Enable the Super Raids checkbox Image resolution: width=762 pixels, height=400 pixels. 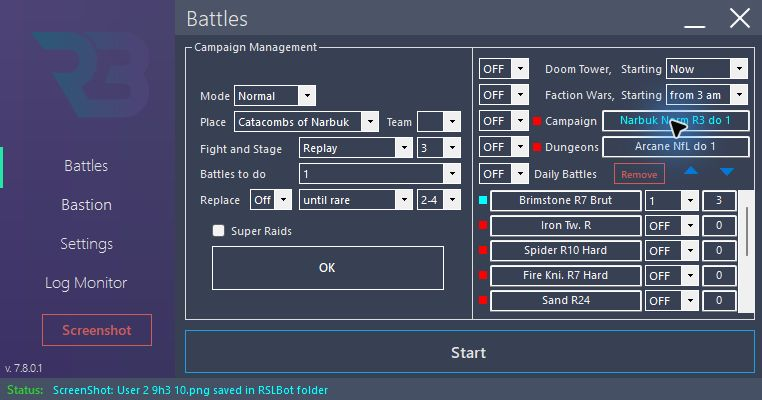point(218,231)
